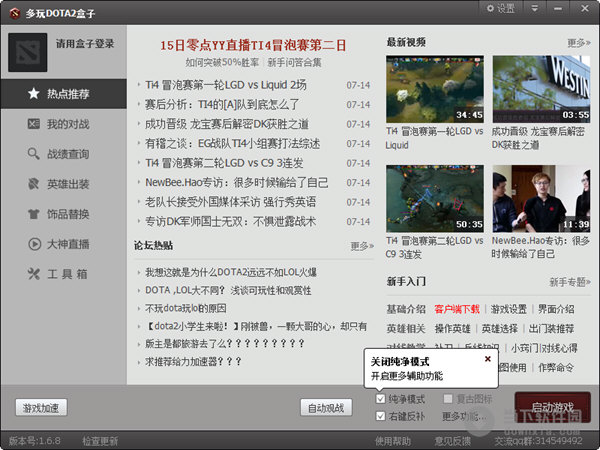Open 新手专题 link in 新手入门
The width and height of the screenshot is (600, 450).
(570, 282)
